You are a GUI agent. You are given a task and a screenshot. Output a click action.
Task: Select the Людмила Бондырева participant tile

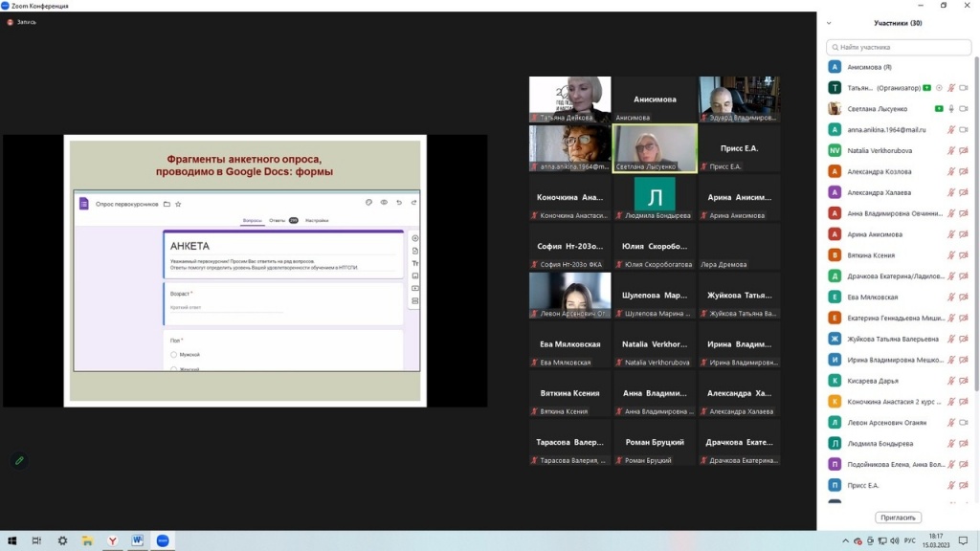pos(655,198)
